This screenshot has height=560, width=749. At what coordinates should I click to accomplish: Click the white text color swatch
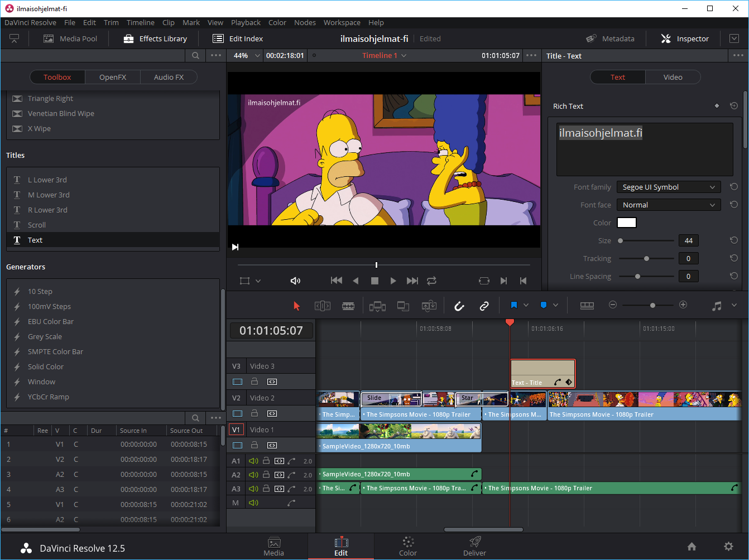pos(627,223)
